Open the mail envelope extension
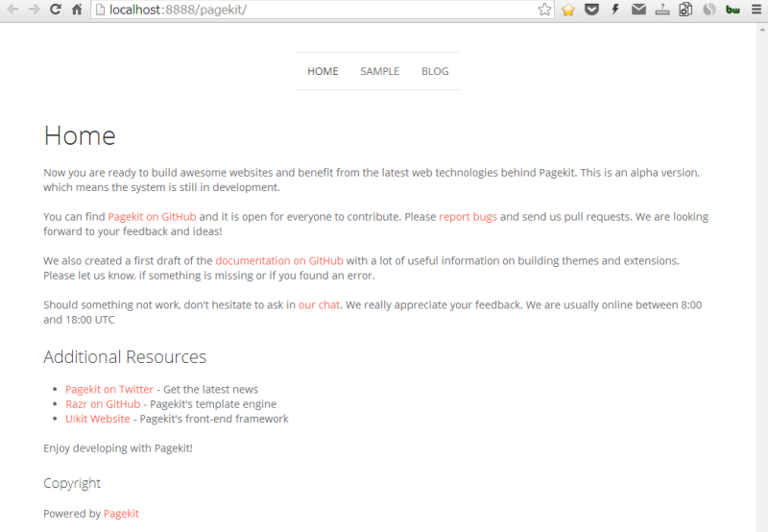 (638, 10)
